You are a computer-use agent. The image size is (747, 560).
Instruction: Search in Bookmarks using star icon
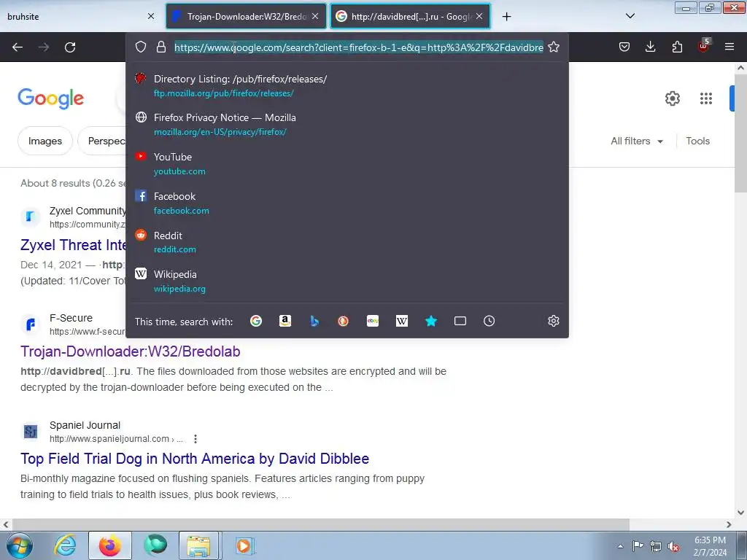click(431, 321)
